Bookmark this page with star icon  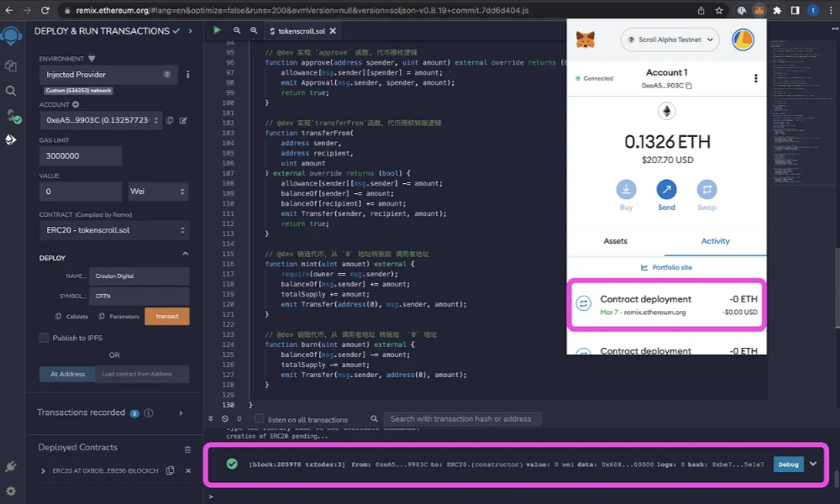pos(719,10)
